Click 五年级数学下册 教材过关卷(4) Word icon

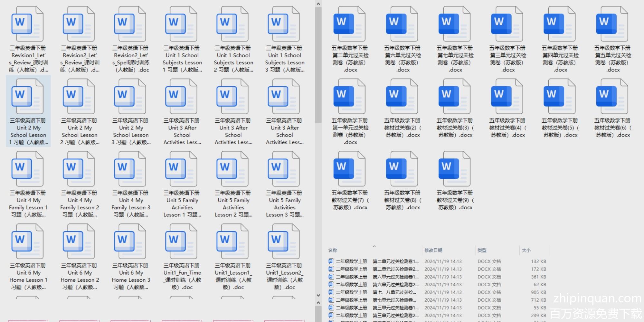[507, 97]
